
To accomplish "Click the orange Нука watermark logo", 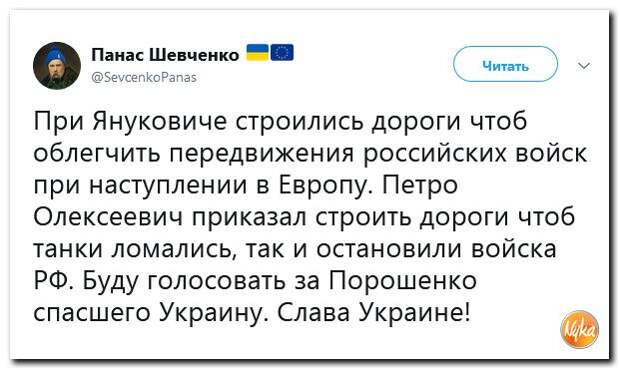I will coord(580,329).
